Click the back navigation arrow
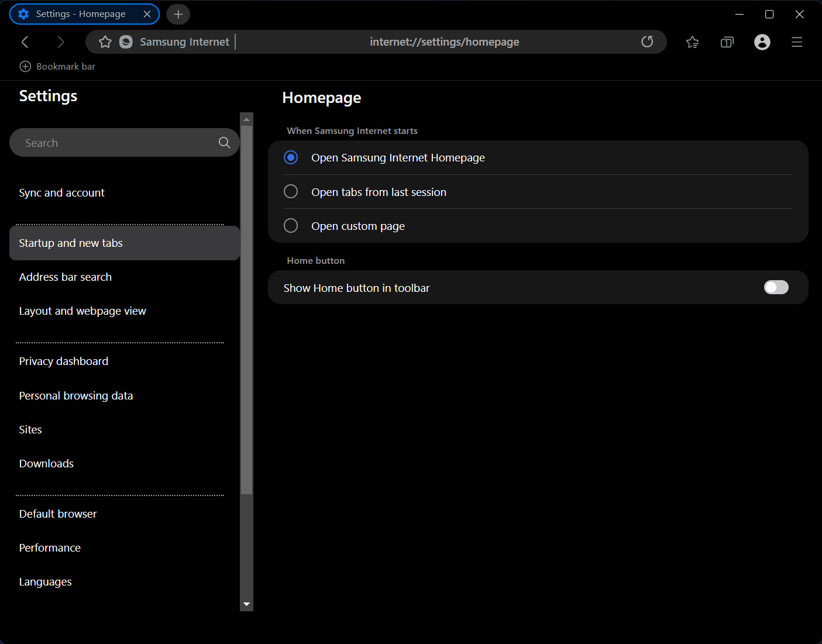822x644 pixels. coord(25,42)
